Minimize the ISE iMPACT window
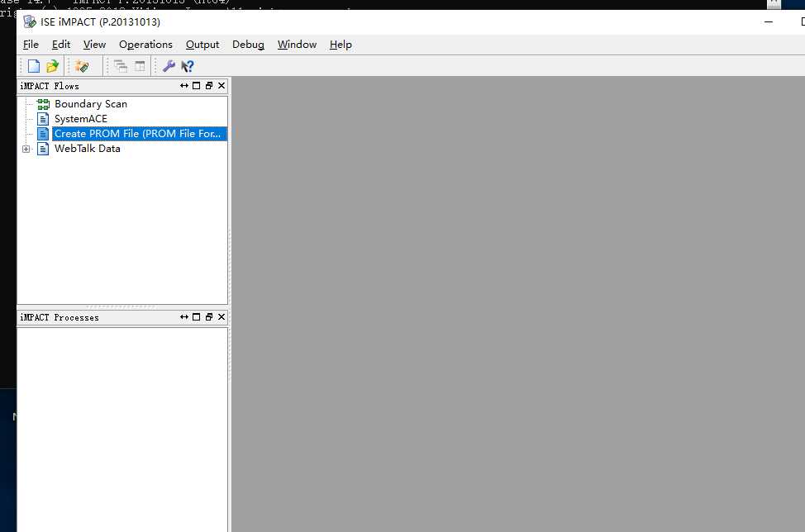Screen dimensions: 805x532 (769, 22)
